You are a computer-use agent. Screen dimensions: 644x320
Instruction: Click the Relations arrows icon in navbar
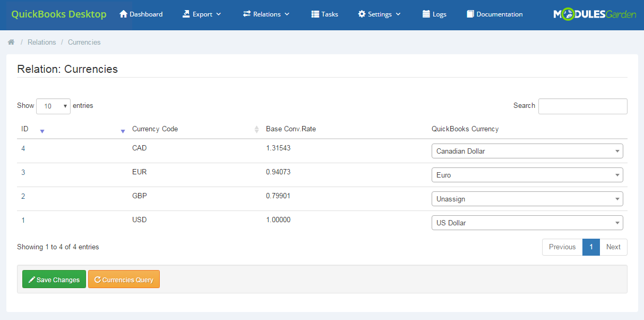pyautogui.click(x=246, y=14)
